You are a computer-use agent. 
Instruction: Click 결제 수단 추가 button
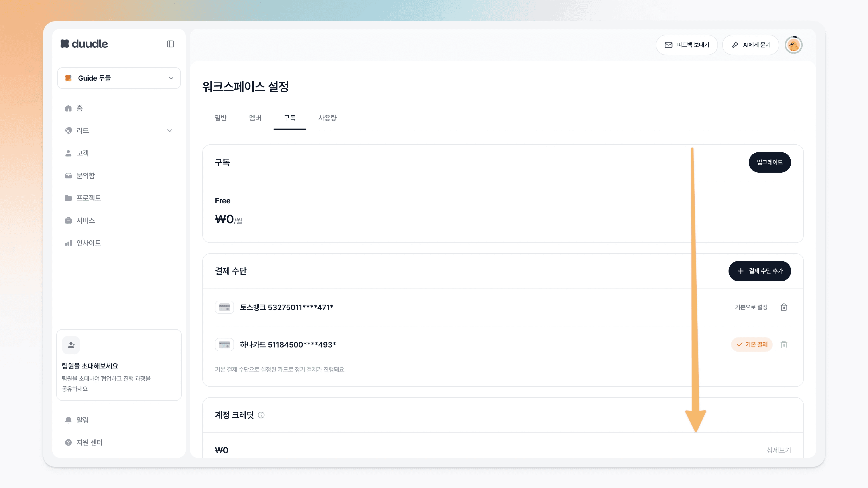(759, 271)
